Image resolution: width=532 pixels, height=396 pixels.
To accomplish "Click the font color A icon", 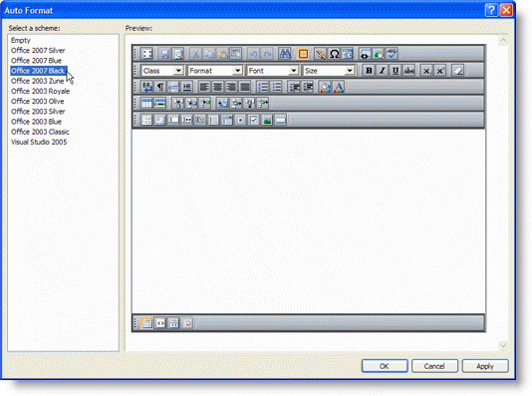I will pos(339,87).
